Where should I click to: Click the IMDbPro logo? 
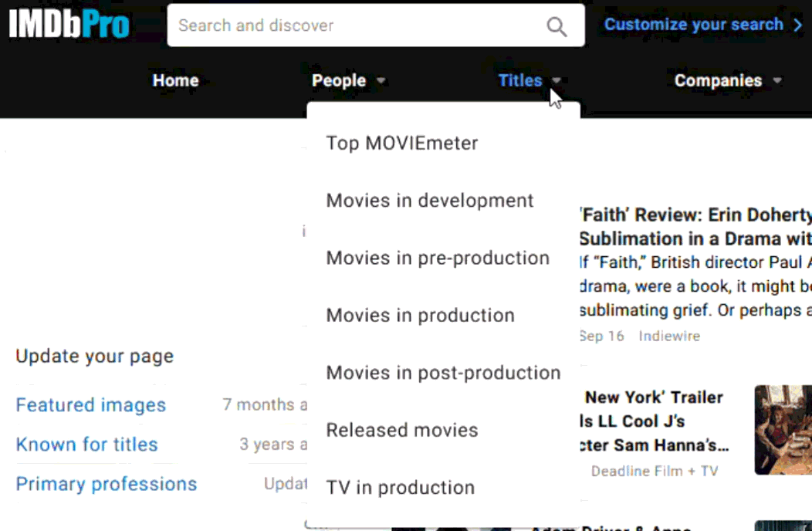[69, 24]
